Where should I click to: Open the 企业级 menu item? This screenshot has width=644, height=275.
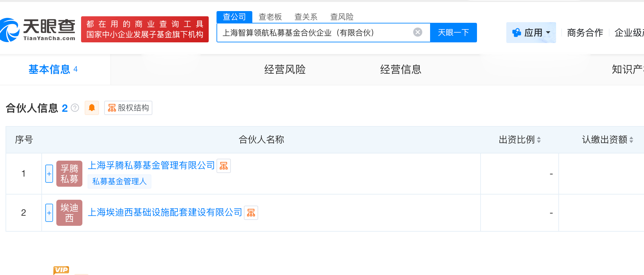tap(629, 33)
